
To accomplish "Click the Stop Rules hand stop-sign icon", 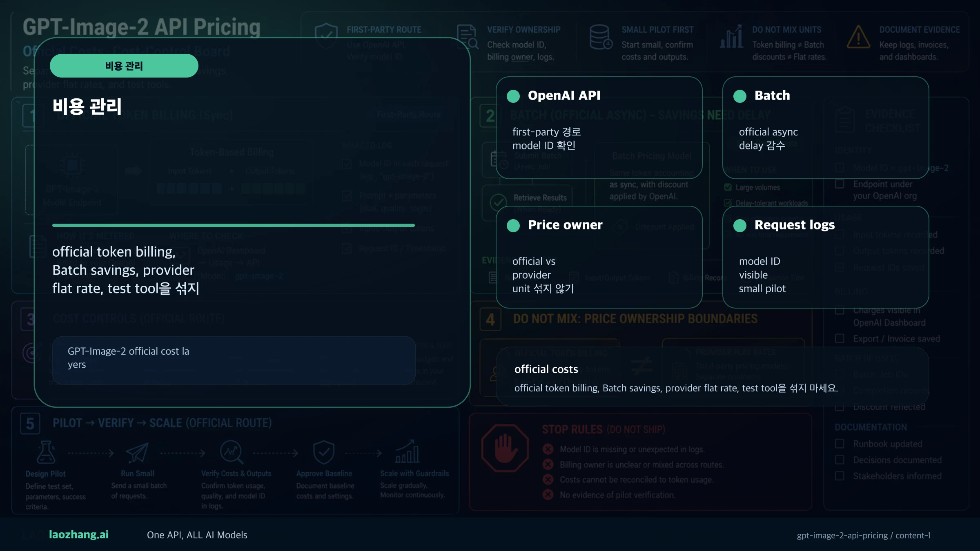I will pos(505,448).
